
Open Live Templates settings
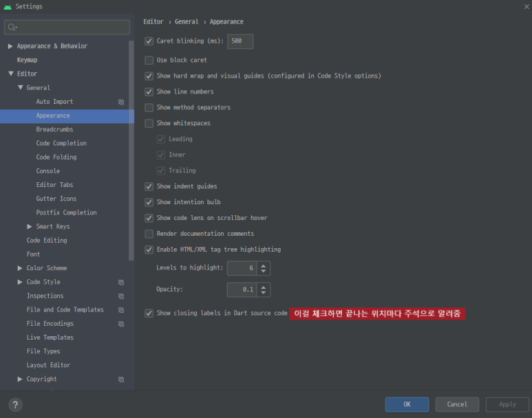[50, 338]
